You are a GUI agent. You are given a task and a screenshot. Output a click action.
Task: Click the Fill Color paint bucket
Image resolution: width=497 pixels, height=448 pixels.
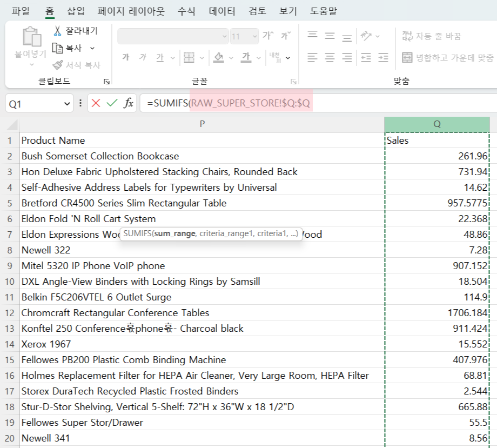[218, 58]
